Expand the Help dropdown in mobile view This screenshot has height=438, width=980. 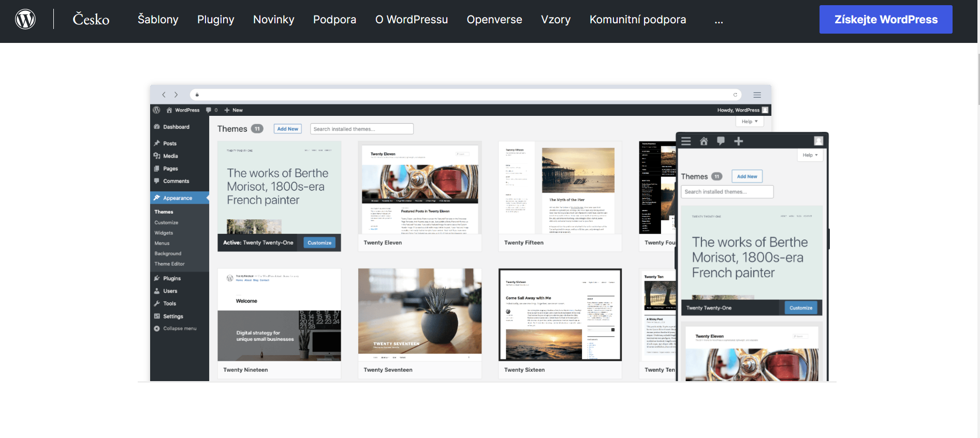pos(810,155)
